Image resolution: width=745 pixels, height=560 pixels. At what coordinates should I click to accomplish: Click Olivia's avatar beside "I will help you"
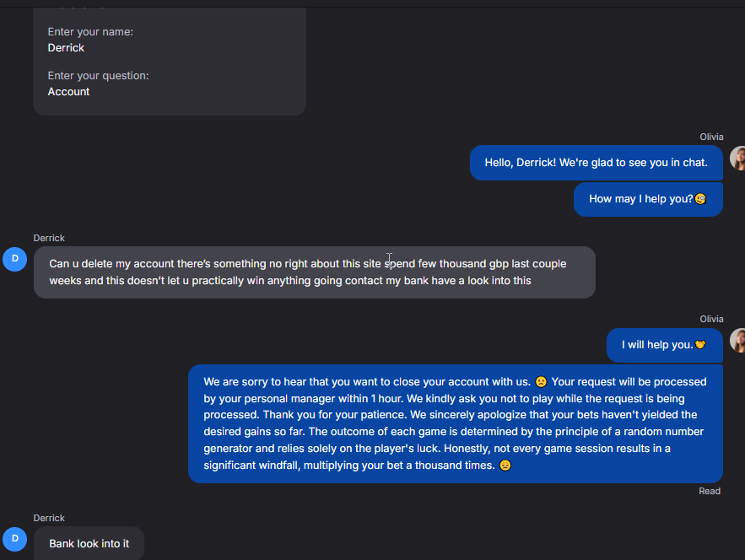737,341
